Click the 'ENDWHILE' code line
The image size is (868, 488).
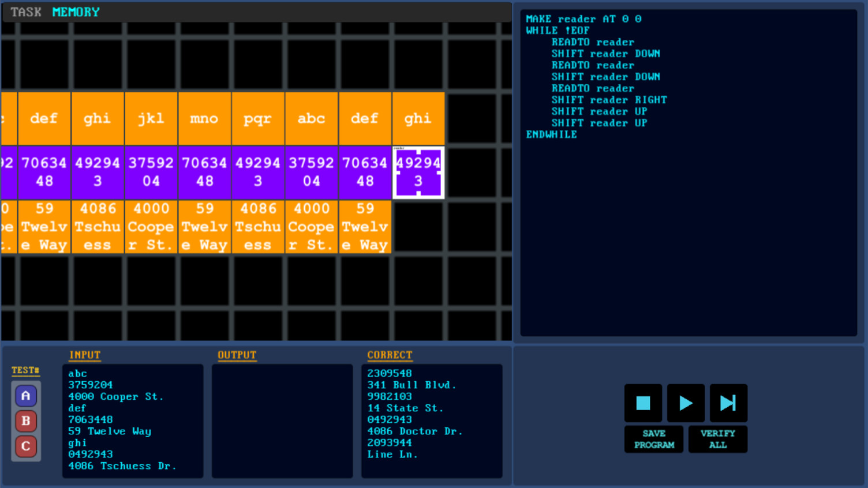pyautogui.click(x=551, y=134)
